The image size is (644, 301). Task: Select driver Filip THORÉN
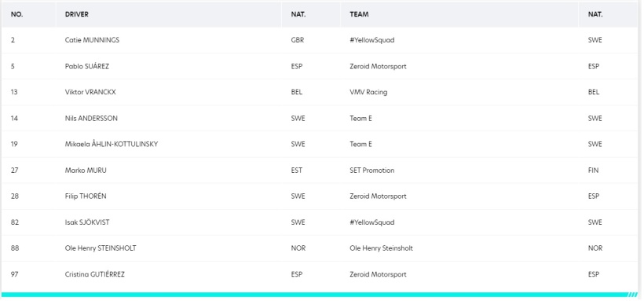click(86, 196)
